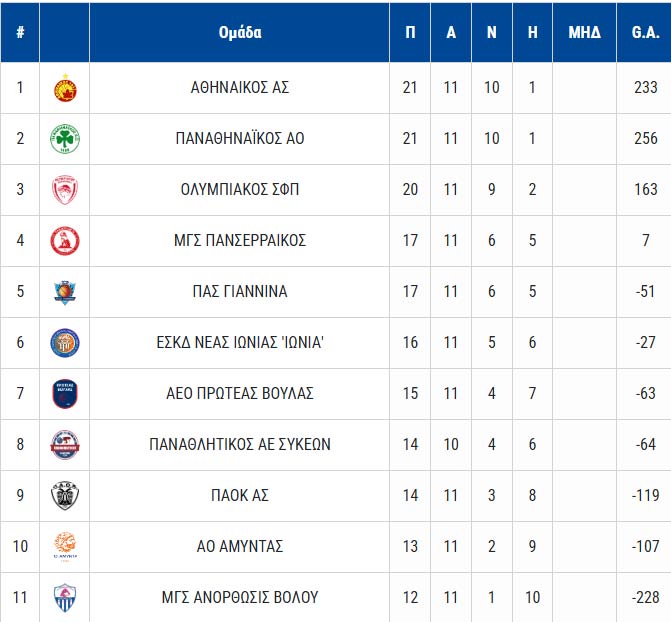Open the ΟΛΥΜΠΙΑΚΟΣ ΣΦΠ team name link
Viewport: 671px width, 622px height.
pyautogui.click(x=240, y=190)
